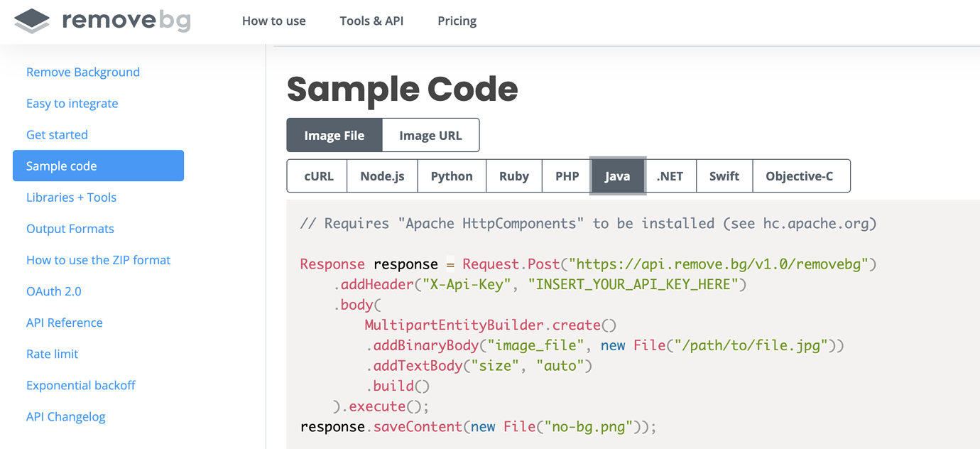Viewport: 980px width, 449px height.
Task: Jump to the Get started section
Action: (x=57, y=134)
